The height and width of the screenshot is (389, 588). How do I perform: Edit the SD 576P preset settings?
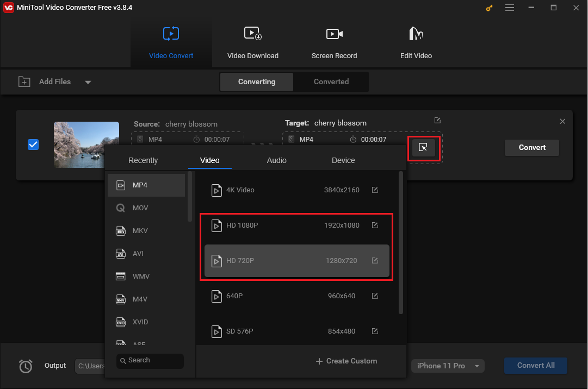375,331
